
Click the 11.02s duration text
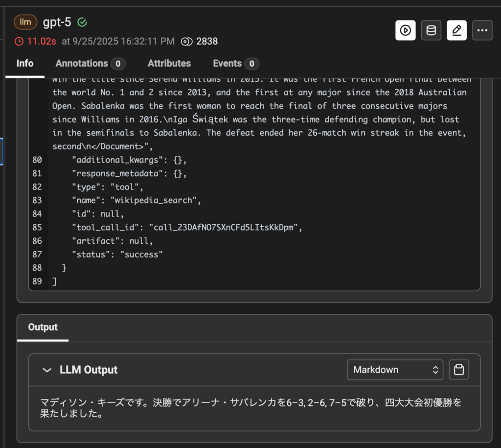[x=42, y=42]
